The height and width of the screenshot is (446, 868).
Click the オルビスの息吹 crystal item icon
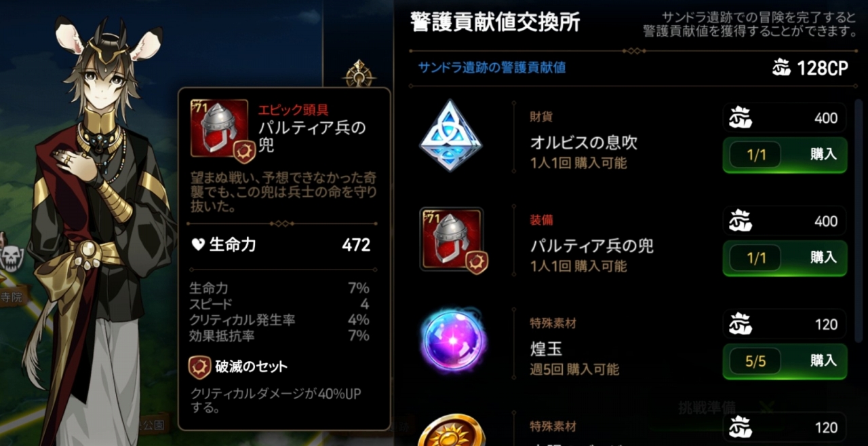(x=450, y=135)
